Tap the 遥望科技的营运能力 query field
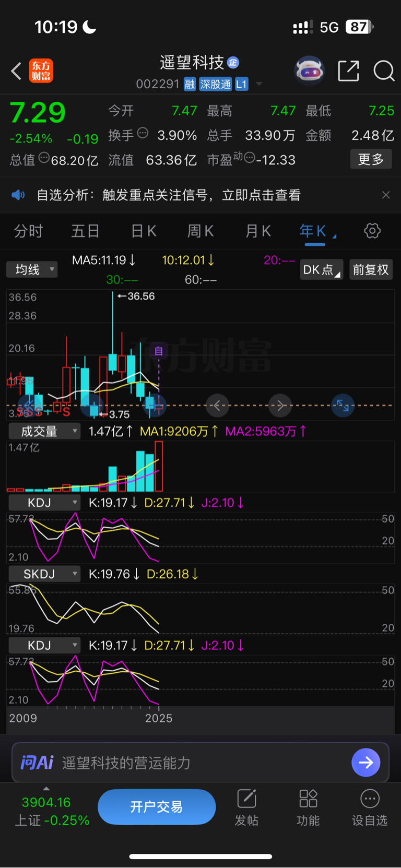 [126, 763]
